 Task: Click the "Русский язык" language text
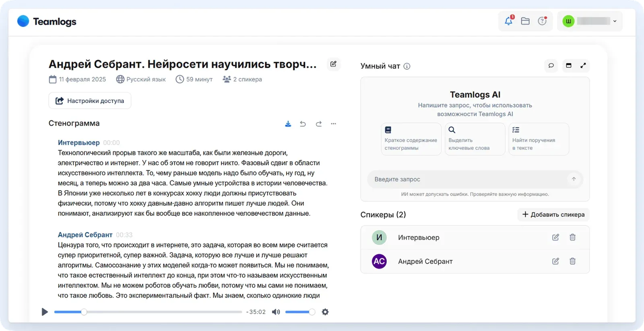pos(146,79)
